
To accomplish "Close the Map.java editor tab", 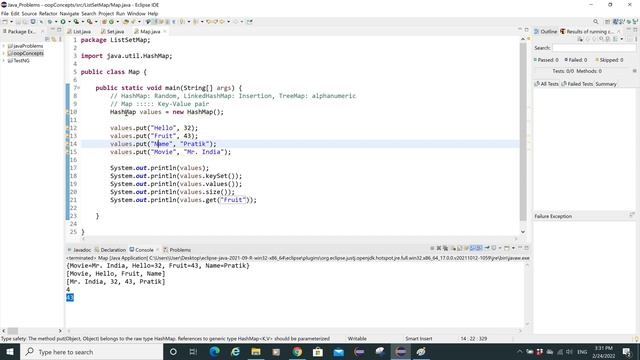I will click(x=165, y=31).
